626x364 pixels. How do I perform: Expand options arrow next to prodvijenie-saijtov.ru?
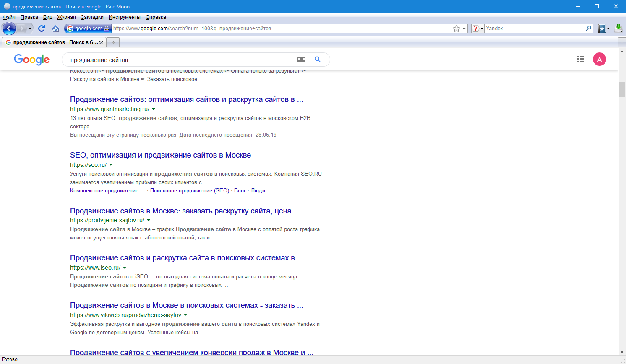click(149, 220)
